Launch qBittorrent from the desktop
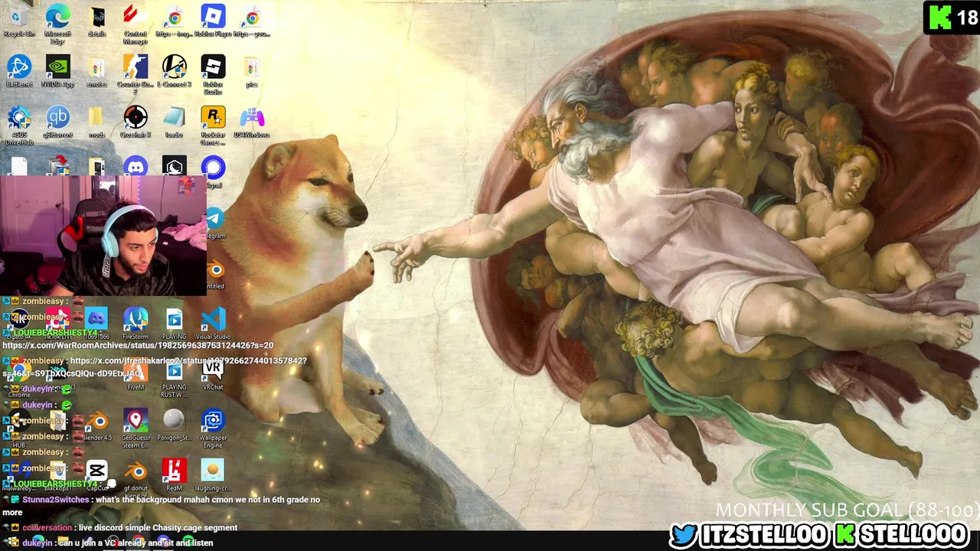Viewport: 980px width, 551px height. click(57, 122)
